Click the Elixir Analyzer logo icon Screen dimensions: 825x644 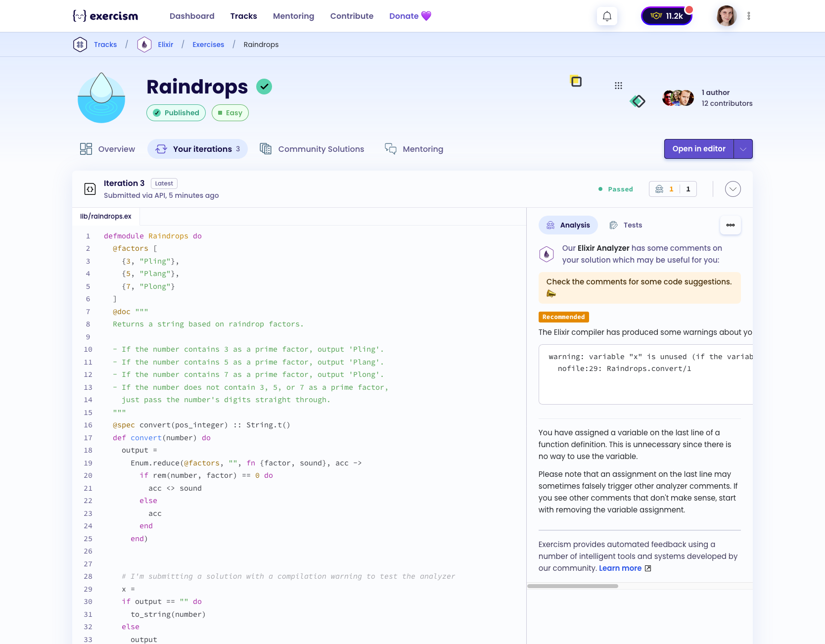pos(546,254)
